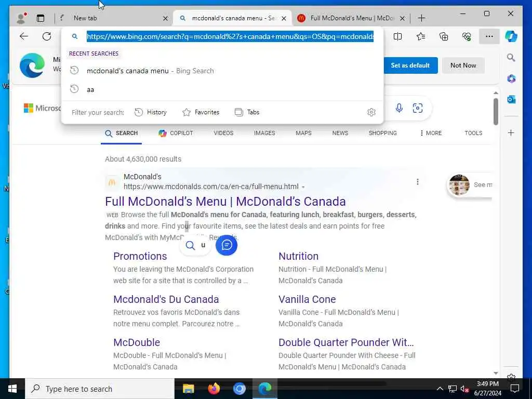
Task: Click Windows taskbar search box
Action: pyautogui.click(x=100, y=389)
